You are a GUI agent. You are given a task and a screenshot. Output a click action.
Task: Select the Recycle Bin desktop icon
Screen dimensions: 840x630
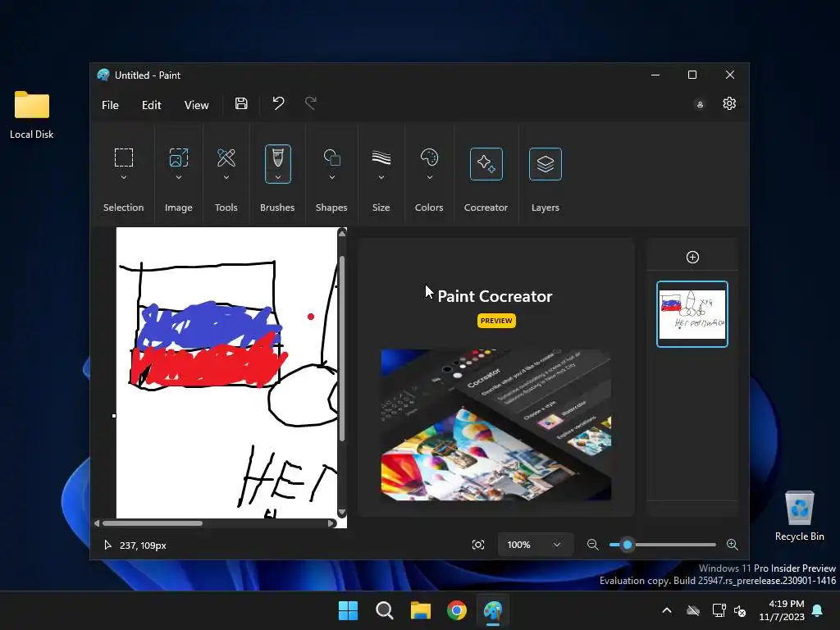pyautogui.click(x=799, y=516)
